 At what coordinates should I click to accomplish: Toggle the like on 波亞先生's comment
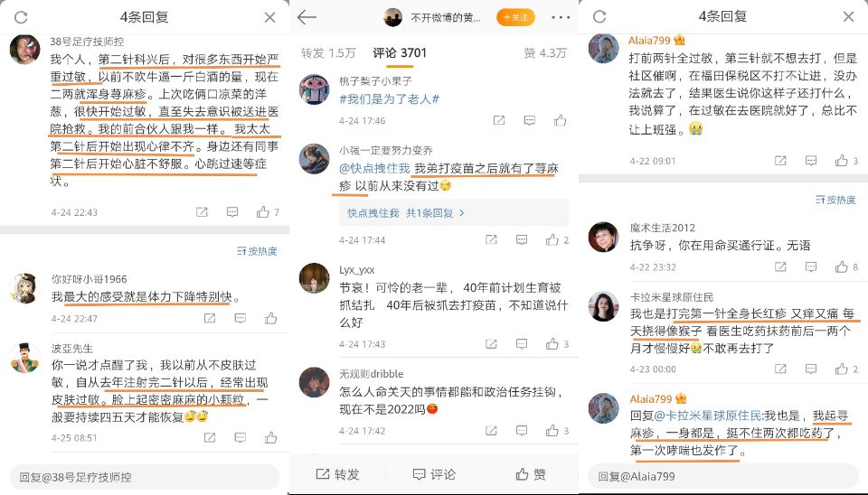coord(270,437)
